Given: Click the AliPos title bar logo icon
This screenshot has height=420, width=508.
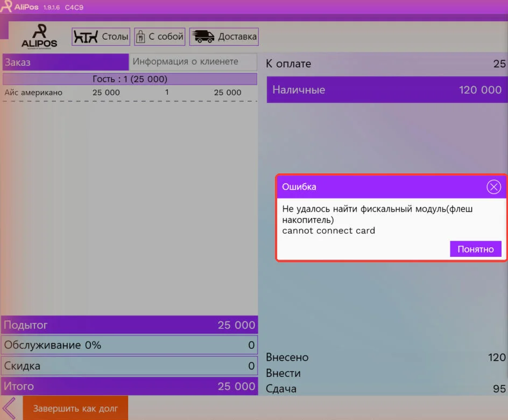Looking at the screenshot, I should point(6,6).
